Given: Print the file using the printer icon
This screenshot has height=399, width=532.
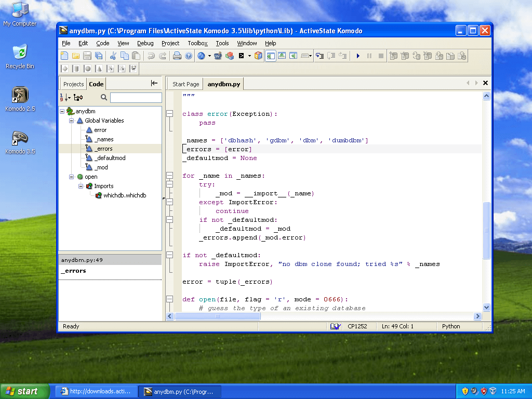Looking at the screenshot, I should pyautogui.click(x=177, y=56).
